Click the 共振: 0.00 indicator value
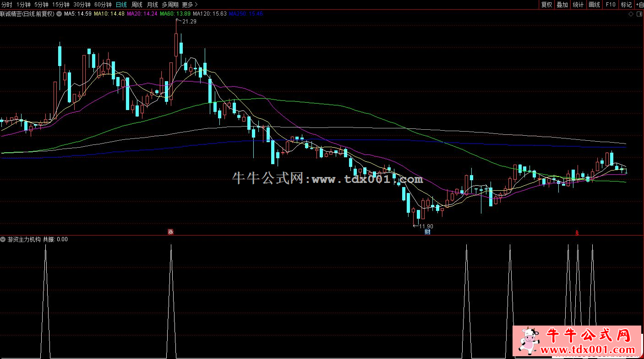Image resolution: width=644 pixels, height=359 pixels. pyautogui.click(x=55, y=239)
